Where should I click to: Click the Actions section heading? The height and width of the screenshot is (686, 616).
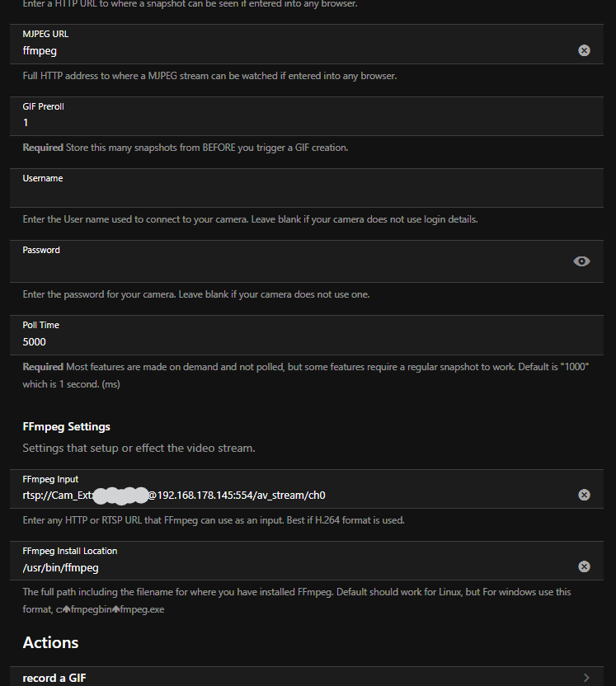click(50, 642)
